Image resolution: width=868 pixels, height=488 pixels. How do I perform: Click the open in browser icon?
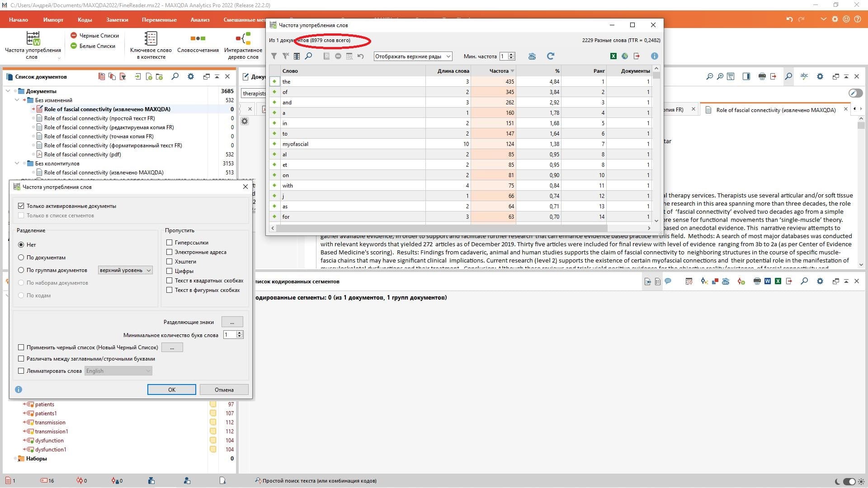pyautogui.click(x=624, y=56)
